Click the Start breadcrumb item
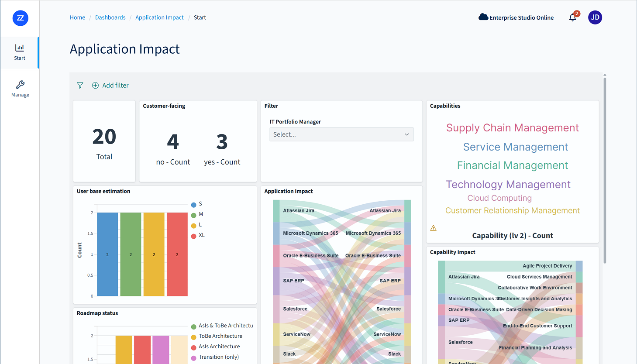 tap(200, 17)
